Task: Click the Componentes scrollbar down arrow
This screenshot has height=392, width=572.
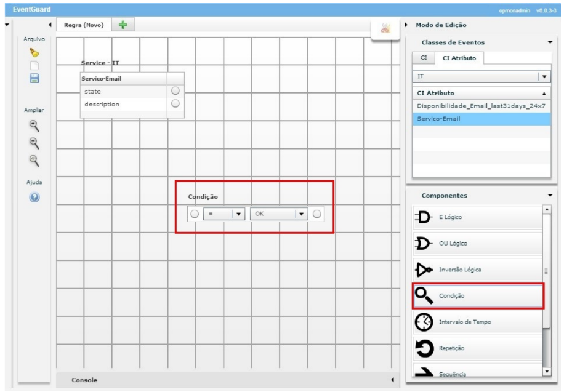Action: pyautogui.click(x=547, y=372)
